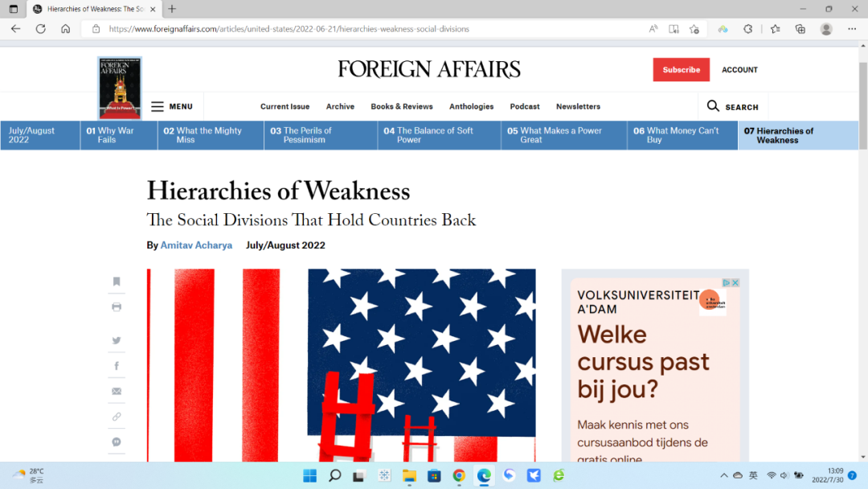Go to the Current Issue section

click(285, 106)
